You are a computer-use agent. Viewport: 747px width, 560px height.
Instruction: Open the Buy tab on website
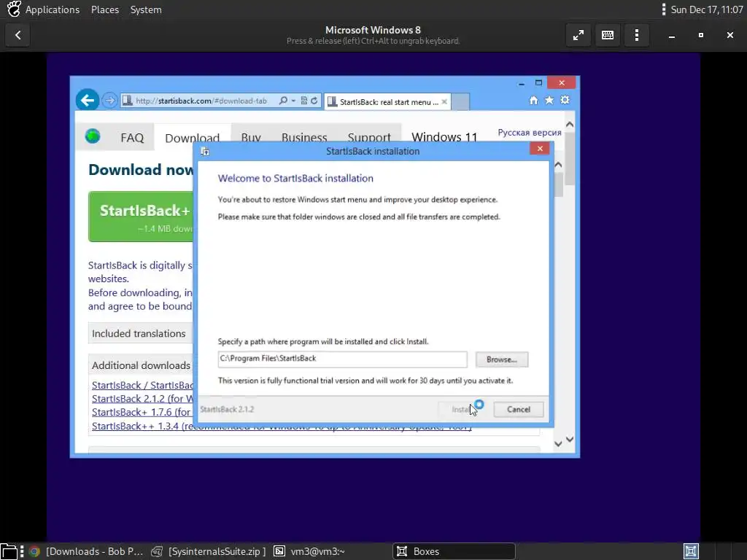(x=251, y=137)
